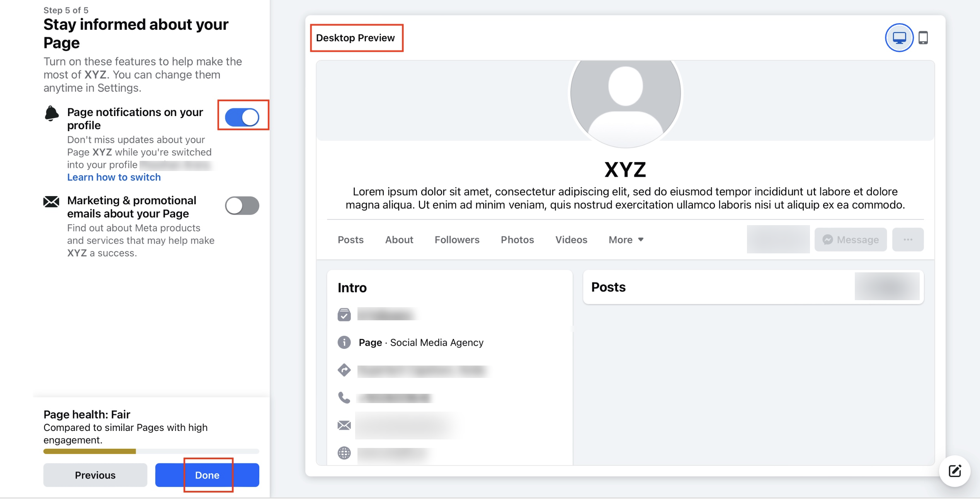Open the Followers tab
Image resolution: width=980 pixels, height=499 pixels.
pyautogui.click(x=457, y=239)
